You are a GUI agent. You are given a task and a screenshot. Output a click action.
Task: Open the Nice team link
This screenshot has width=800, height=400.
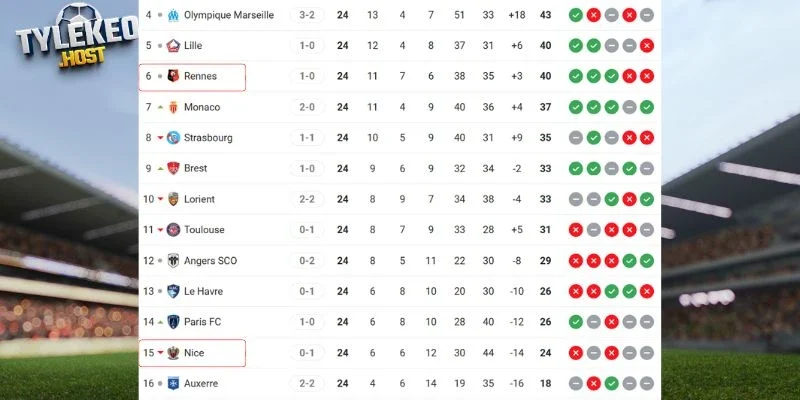click(x=194, y=353)
